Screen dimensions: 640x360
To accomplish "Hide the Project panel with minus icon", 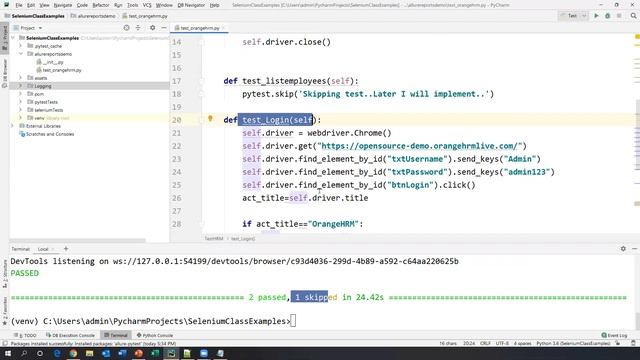I will point(164,28).
